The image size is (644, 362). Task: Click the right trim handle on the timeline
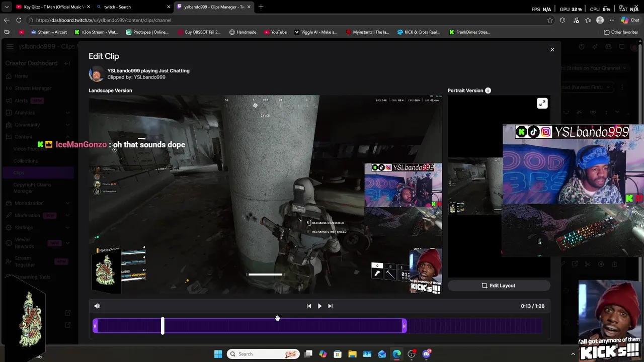coord(404,326)
